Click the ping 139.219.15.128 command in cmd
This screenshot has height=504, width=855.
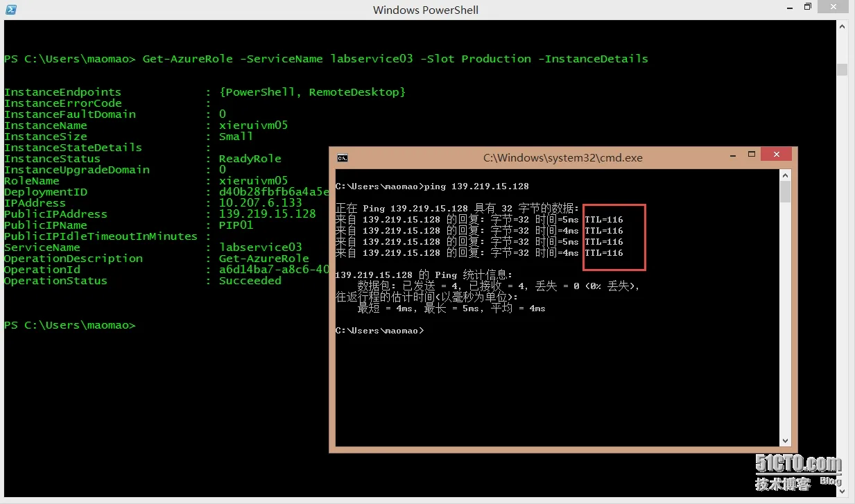tap(476, 186)
